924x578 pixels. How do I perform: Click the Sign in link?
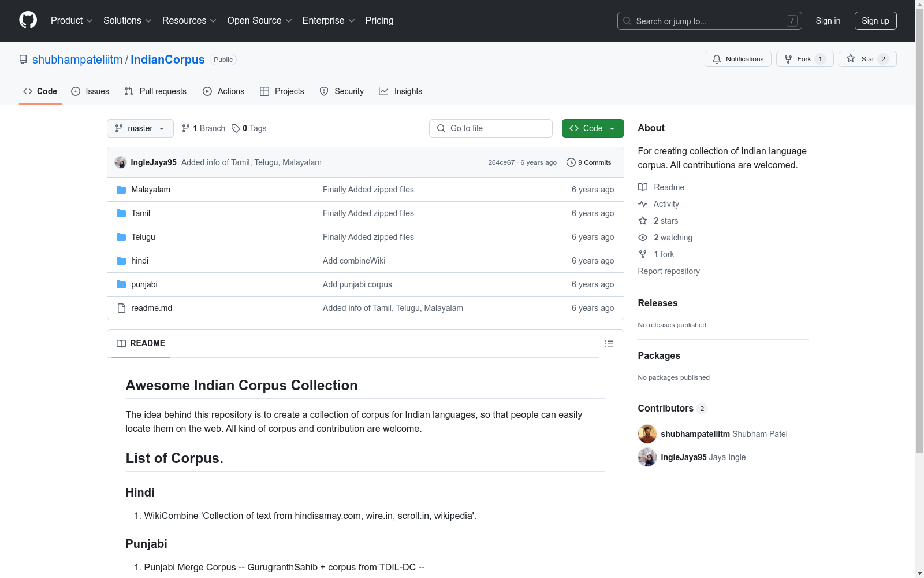pyautogui.click(x=828, y=21)
